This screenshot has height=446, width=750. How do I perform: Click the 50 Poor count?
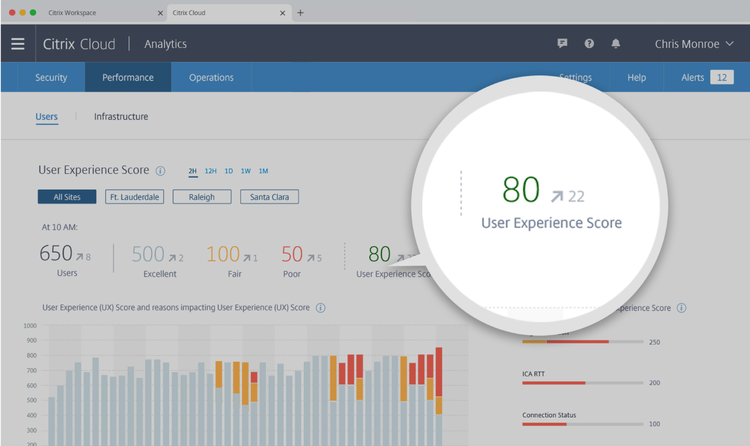[292, 254]
